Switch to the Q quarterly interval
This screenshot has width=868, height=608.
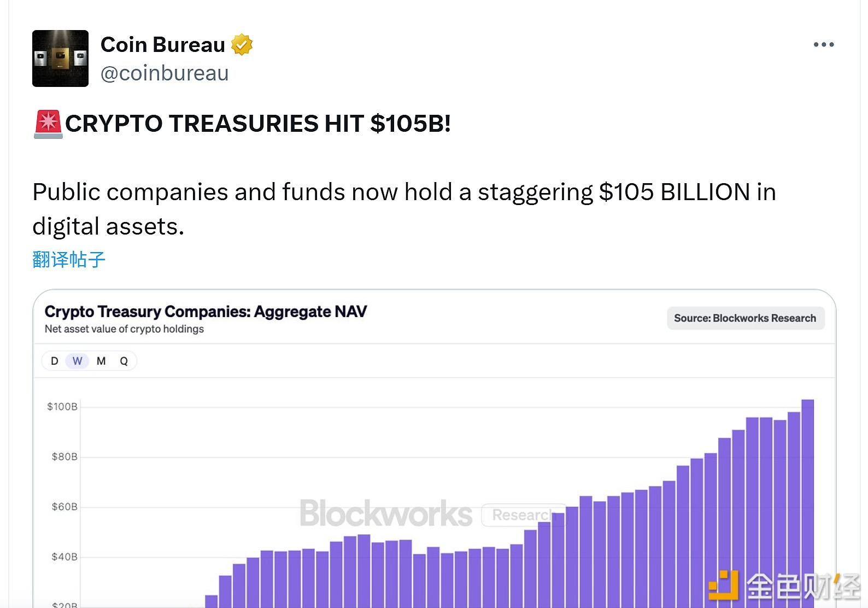(x=124, y=361)
